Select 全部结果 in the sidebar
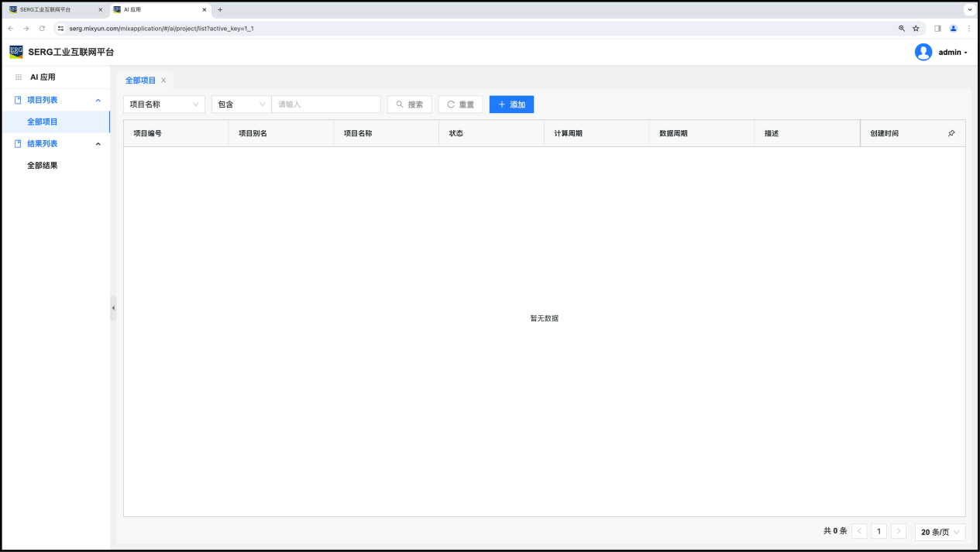Image resolution: width=980 pixels, height=552 pixels. 43,166
